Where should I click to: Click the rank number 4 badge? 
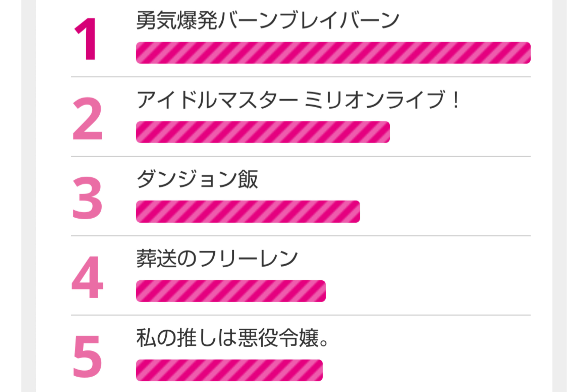click(87, 277)
